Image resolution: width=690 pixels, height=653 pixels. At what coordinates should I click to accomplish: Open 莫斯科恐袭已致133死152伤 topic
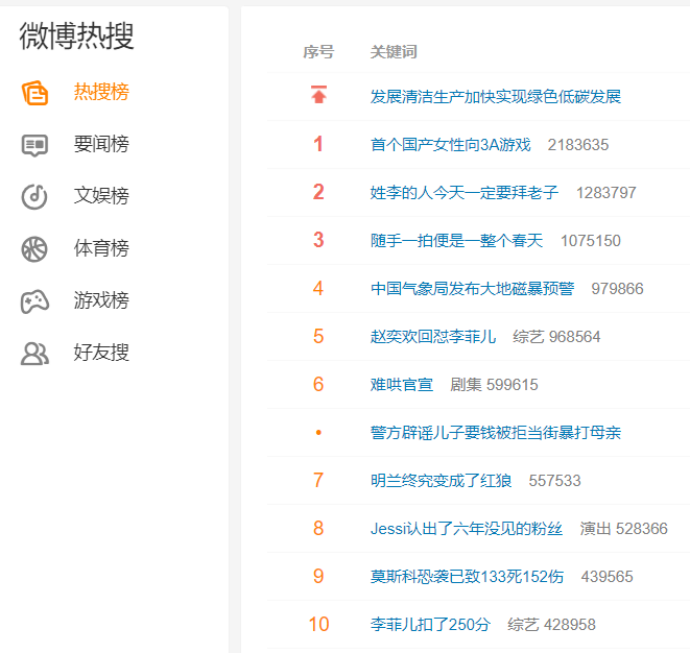[467, 576]
